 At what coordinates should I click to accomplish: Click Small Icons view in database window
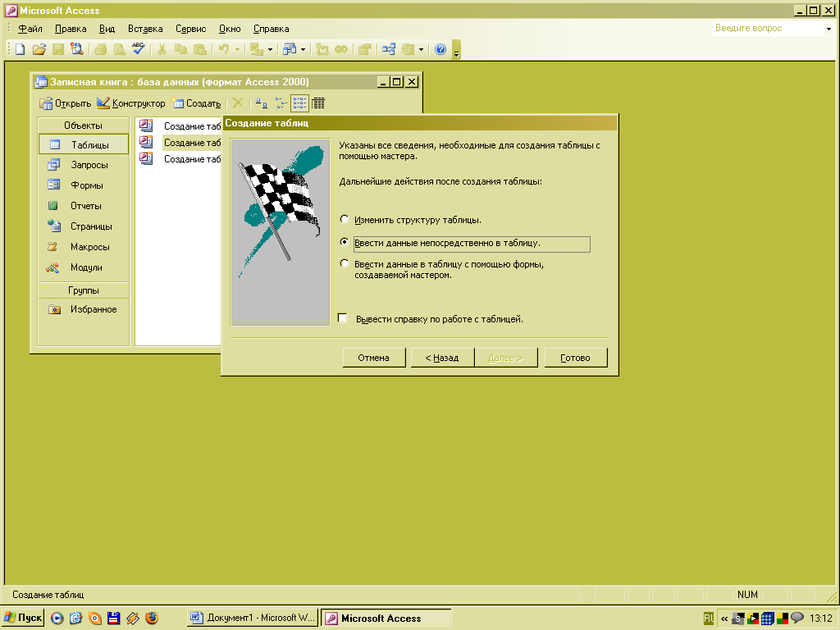(x=281, y=103)
